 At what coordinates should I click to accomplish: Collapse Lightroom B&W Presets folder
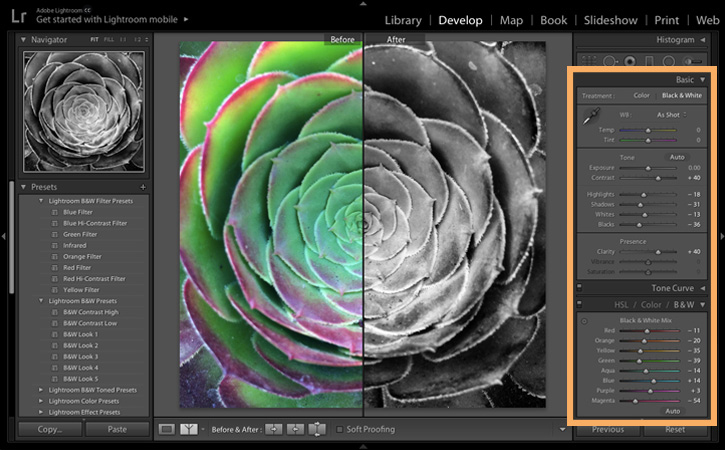41,301
